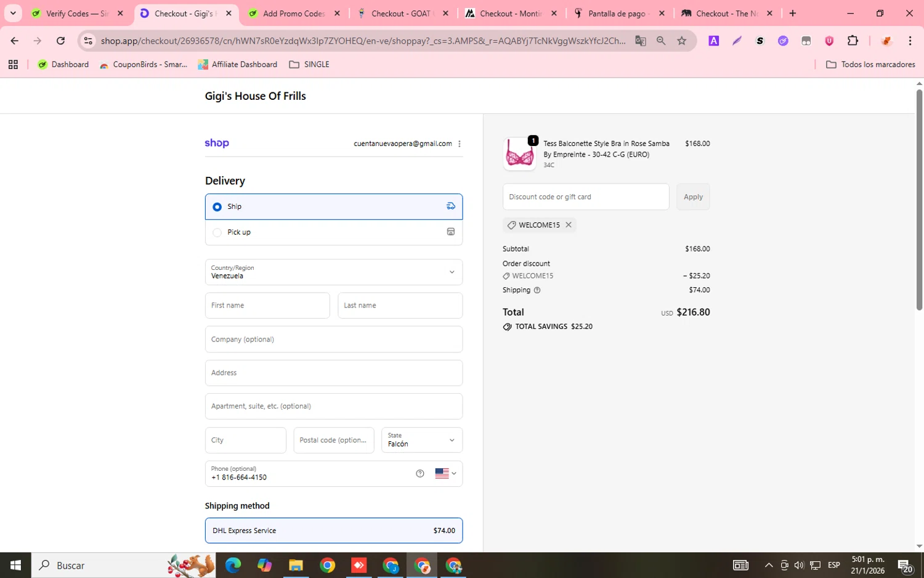The width and height of the screenshot is (924, 578).
Task: Focus the Discount code or gift card field
Action: click(x=586, y=197)
